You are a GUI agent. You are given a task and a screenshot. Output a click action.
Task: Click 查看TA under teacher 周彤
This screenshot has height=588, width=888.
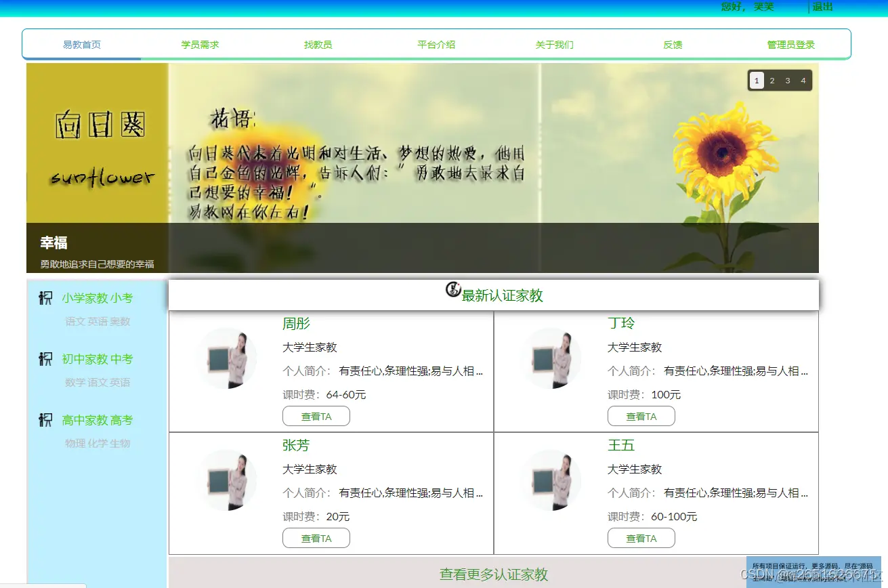click(316, 416)
